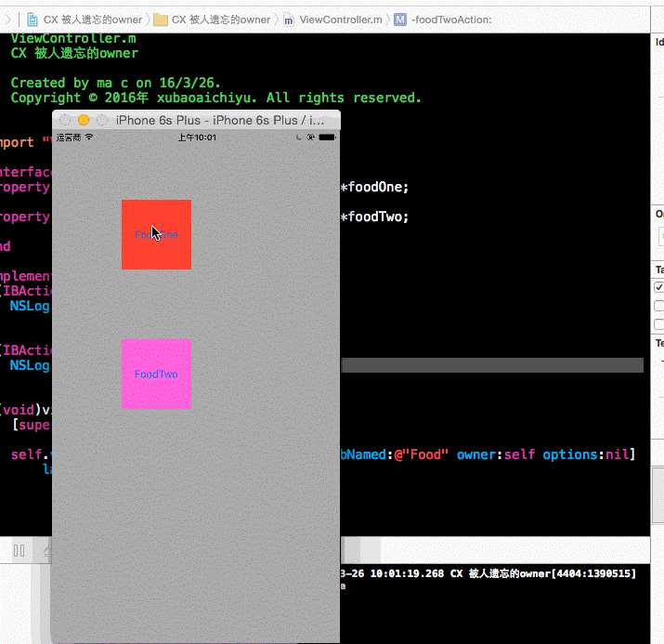664x644 pixels.
Task: Click the @"Food" string literal in code
Action: 421,454
